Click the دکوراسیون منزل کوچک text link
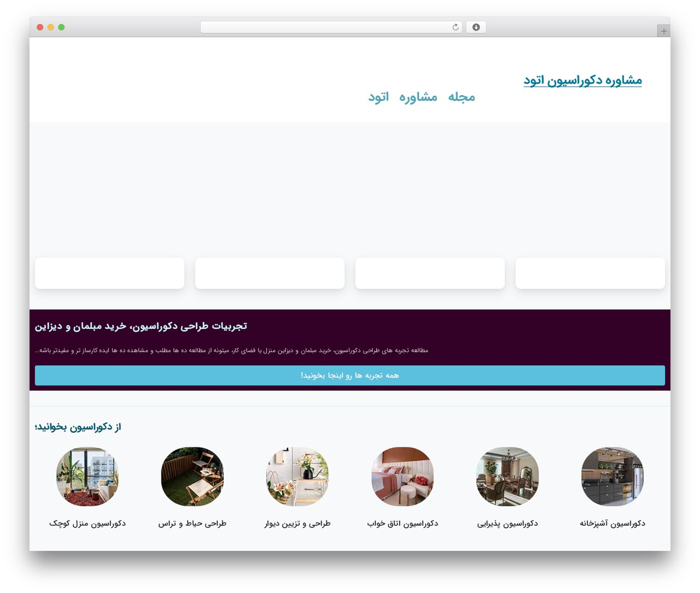The height and width of the screenshot is (593, 700). [87, 524]
